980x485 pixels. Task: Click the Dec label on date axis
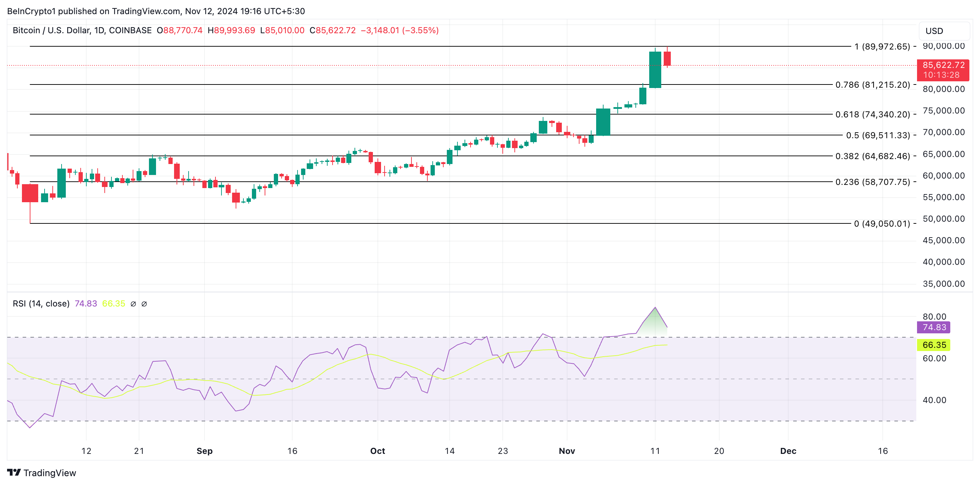[x=788, y=451]
